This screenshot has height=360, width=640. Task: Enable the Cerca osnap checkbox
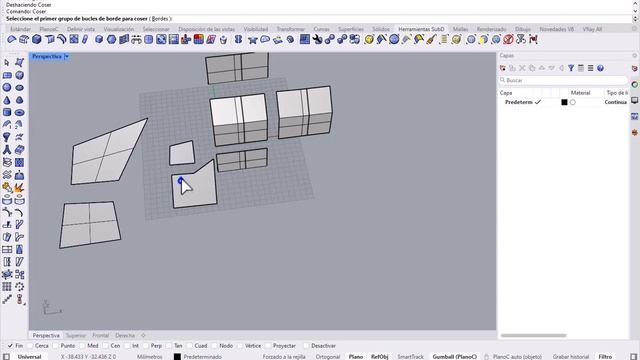[x=30, y=346]
